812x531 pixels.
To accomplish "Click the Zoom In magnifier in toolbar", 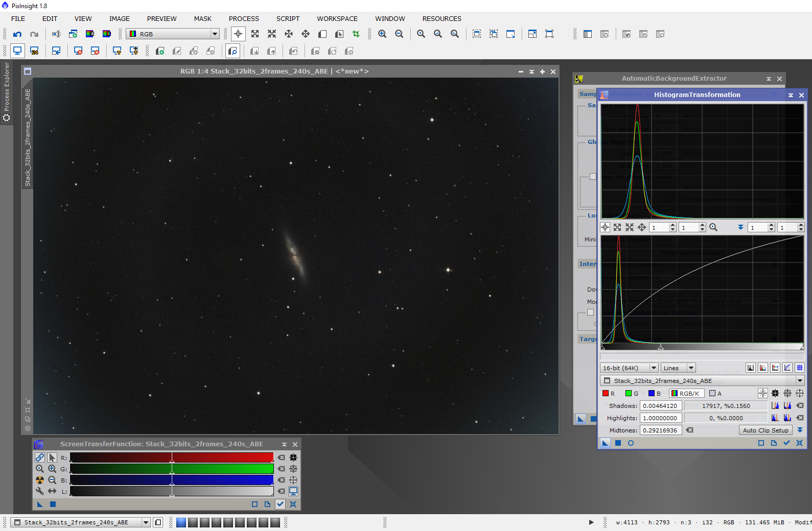I will 382,34.
